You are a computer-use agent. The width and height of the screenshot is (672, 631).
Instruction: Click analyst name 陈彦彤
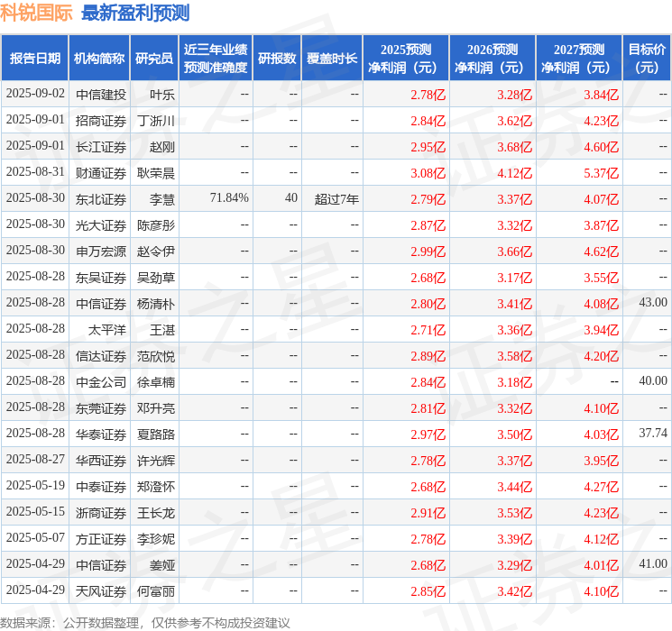point(156,225)
